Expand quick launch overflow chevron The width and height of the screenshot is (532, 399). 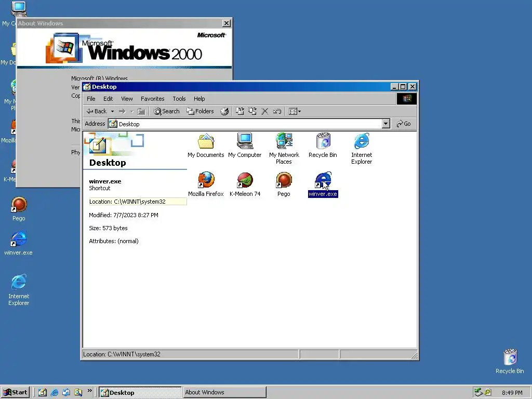pyautogui.click(x=89, y=391)
